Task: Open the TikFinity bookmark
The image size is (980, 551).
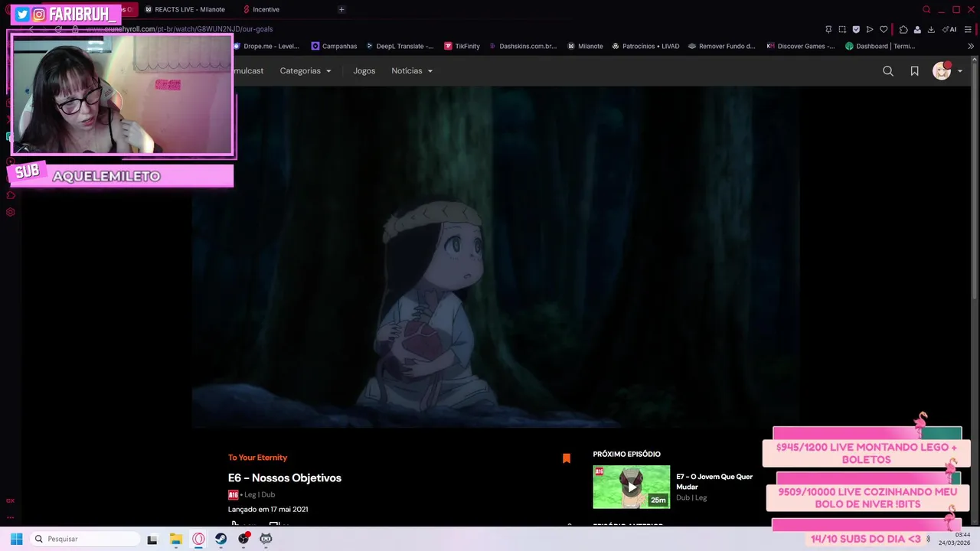Action: tap(462, 46)
